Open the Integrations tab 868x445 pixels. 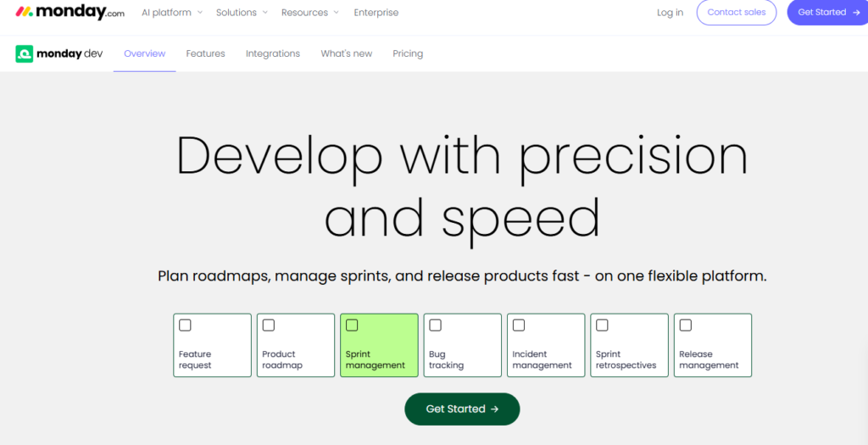pos(273,53)
